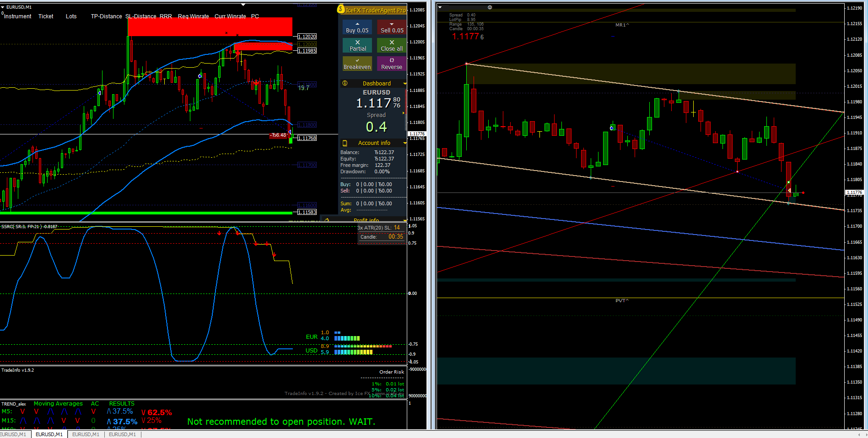Click the Lots column header
Image resolution: width=868 pixels, height=438 pixels.
click(71, 16)
